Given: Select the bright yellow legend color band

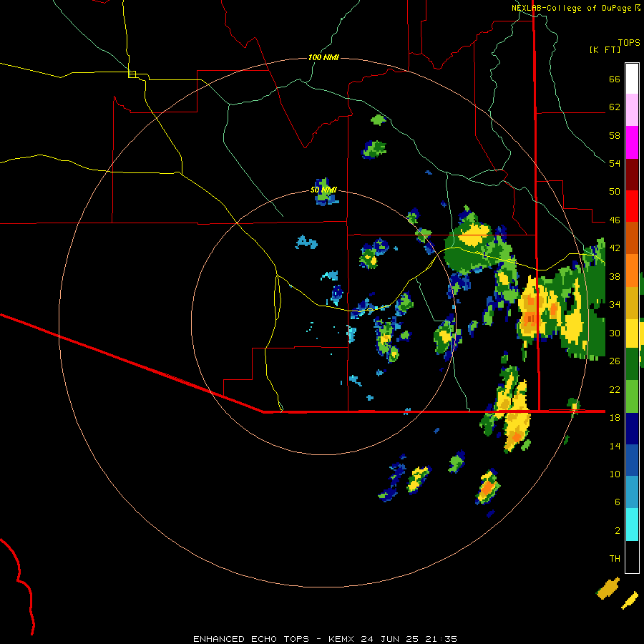Looking at the screenshot, I should click(632, 333).
